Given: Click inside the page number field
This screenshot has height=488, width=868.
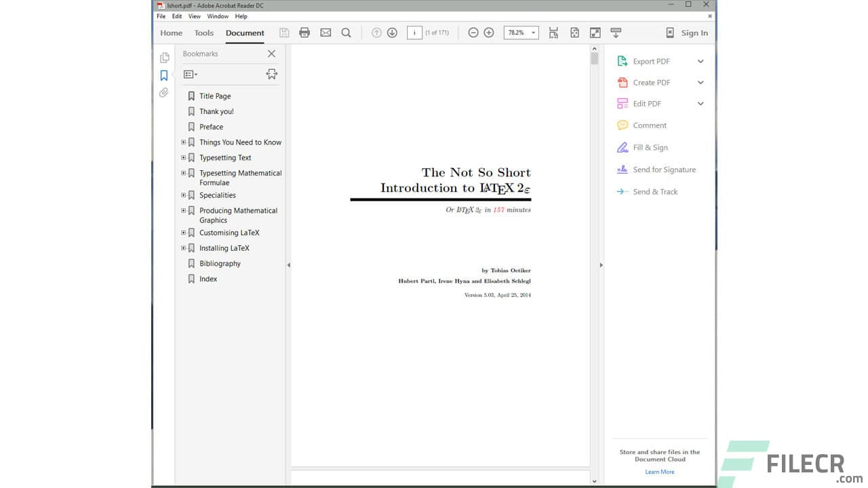Looking at the screenshot, I should pos(414,32).
